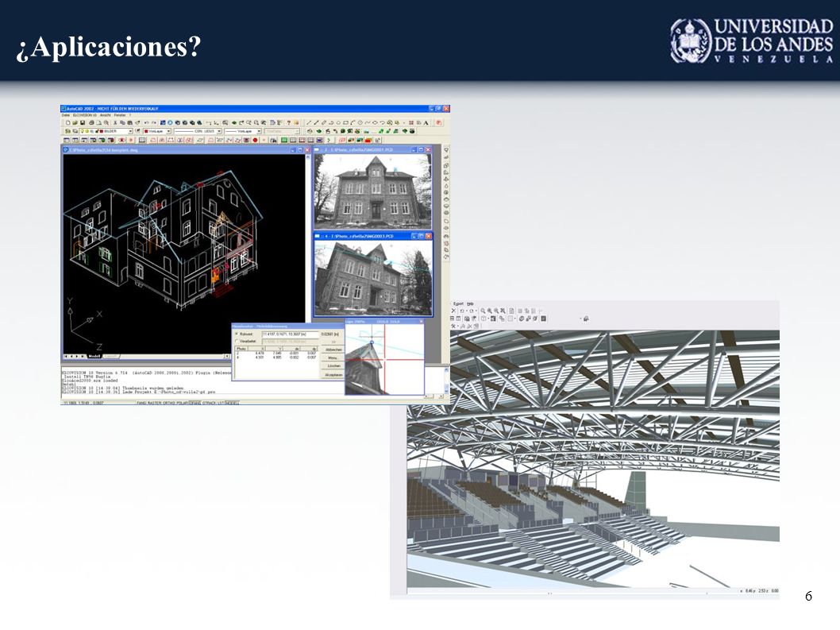This screenshot has height=630, width=840.
Task: Click the Abbrechen button
Action: point(333,350)
